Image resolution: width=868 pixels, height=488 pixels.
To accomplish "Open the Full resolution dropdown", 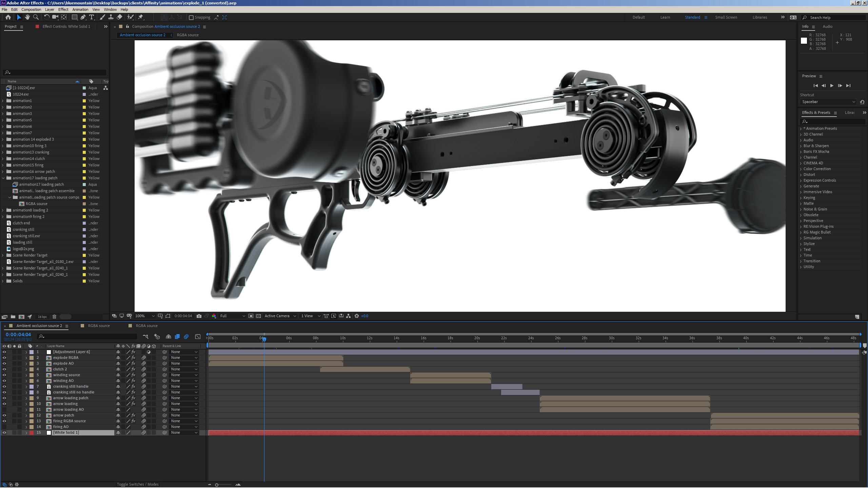I will [x=233, y=316].
